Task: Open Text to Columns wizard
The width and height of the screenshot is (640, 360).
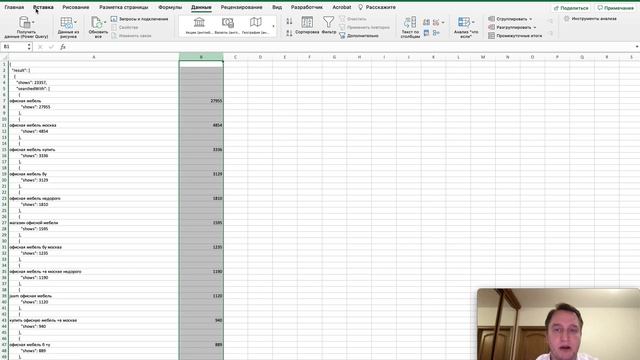Action: 410,27
